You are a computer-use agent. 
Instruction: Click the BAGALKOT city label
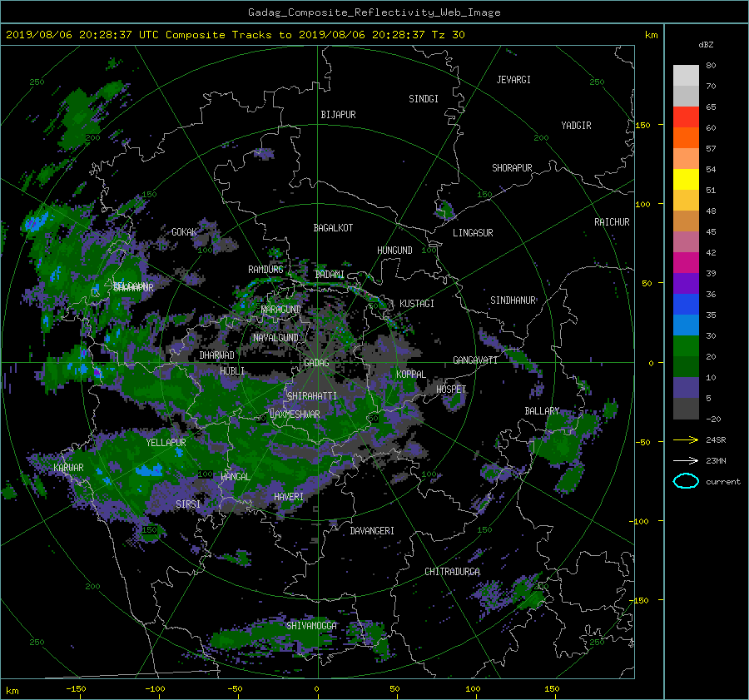333,228
